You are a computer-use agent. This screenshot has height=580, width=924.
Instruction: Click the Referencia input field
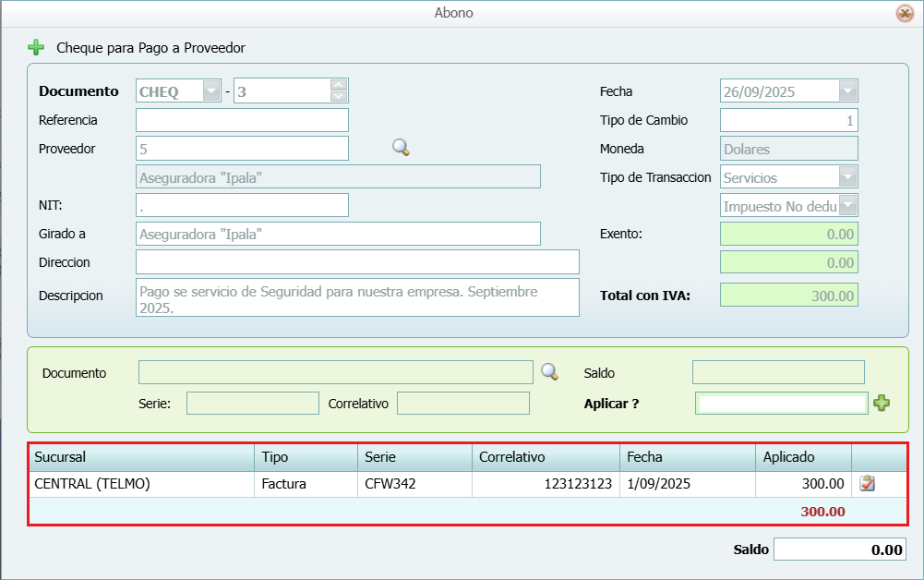242,120
